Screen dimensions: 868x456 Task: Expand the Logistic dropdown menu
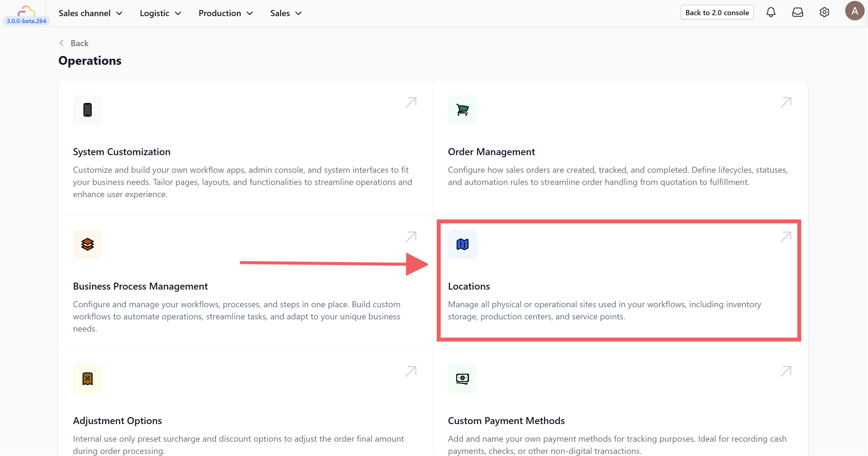pos(160,13)
